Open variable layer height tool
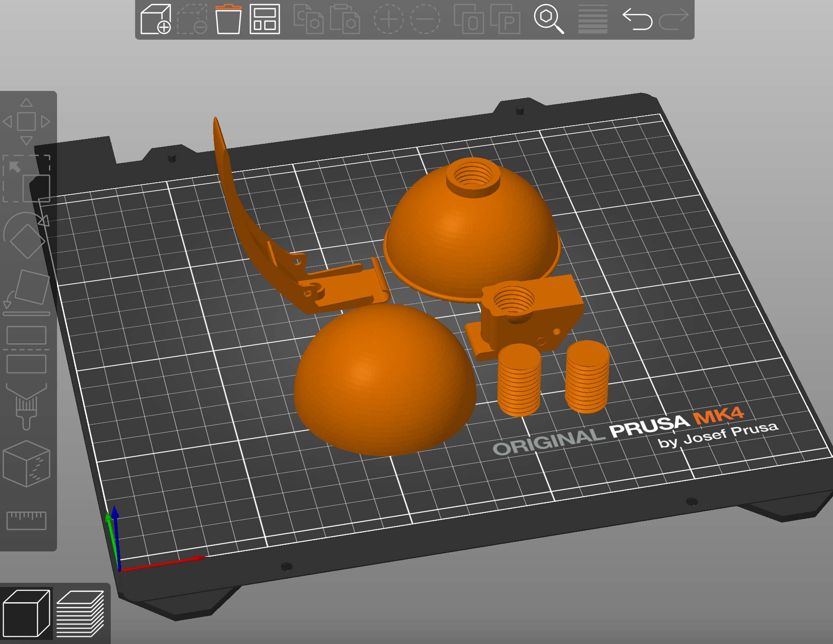Viewport: 833px width, 644px height. (x=593, y=19)
